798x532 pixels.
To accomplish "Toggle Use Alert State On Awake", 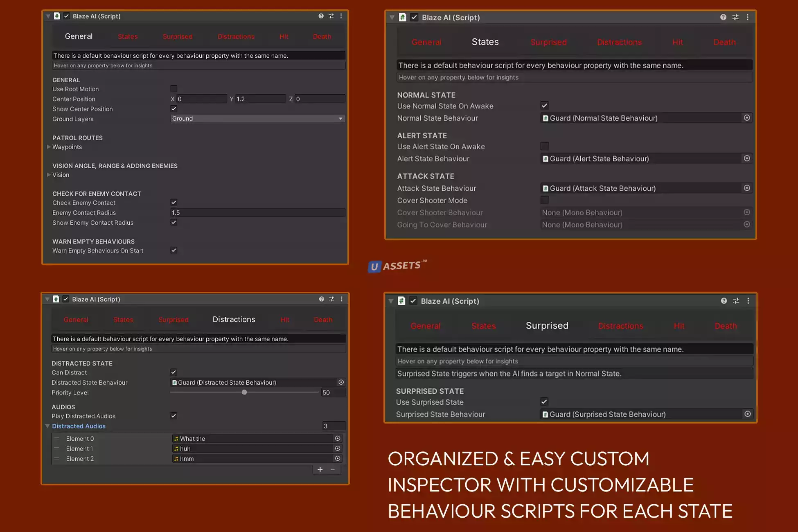I will coord(544,146).
